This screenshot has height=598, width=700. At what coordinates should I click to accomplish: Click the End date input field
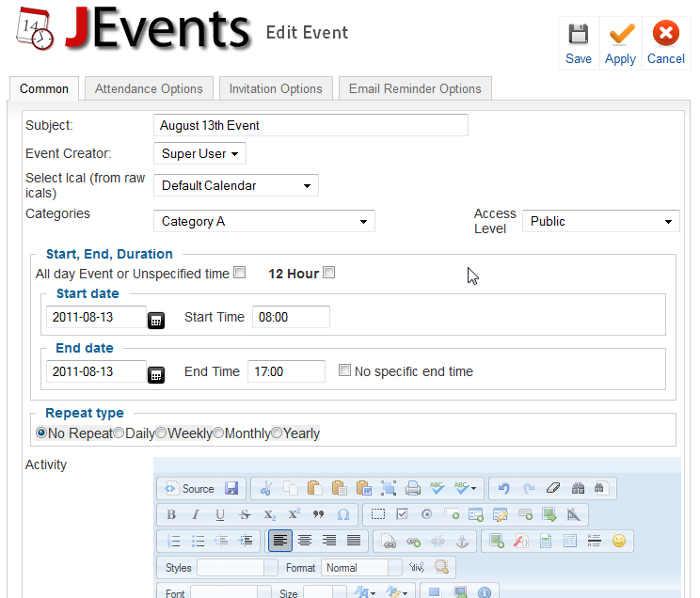point(96,371)
